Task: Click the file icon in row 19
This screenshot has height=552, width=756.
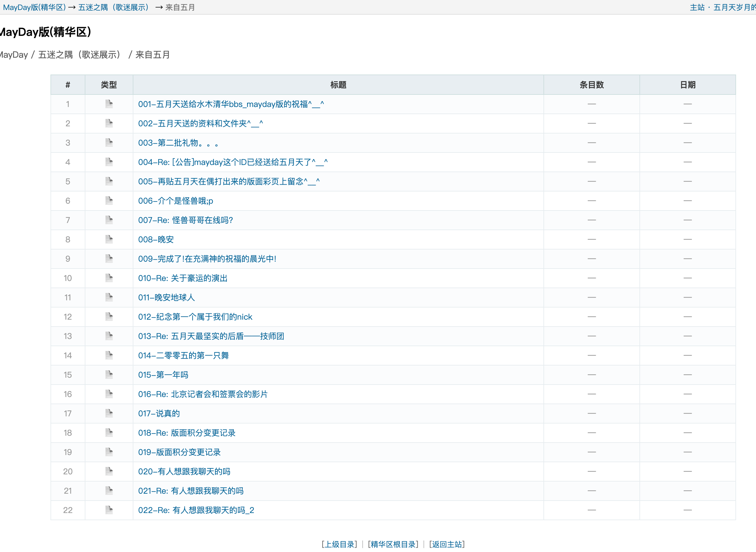Action: (109, 452)
